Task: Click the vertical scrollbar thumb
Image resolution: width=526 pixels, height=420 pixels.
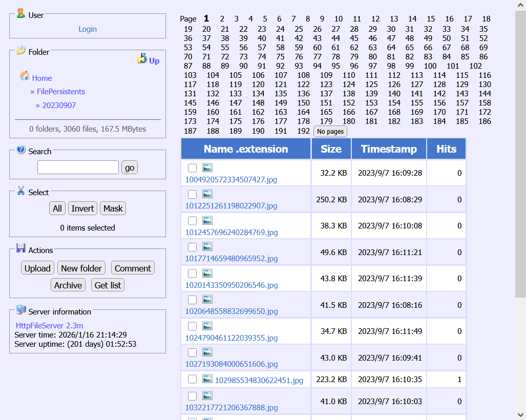Action: click(520, 154)
